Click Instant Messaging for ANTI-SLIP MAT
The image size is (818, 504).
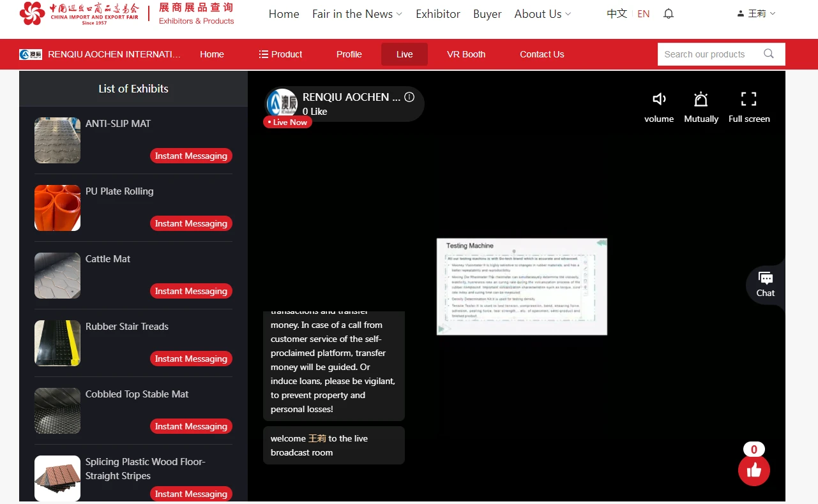click(191, 156)
